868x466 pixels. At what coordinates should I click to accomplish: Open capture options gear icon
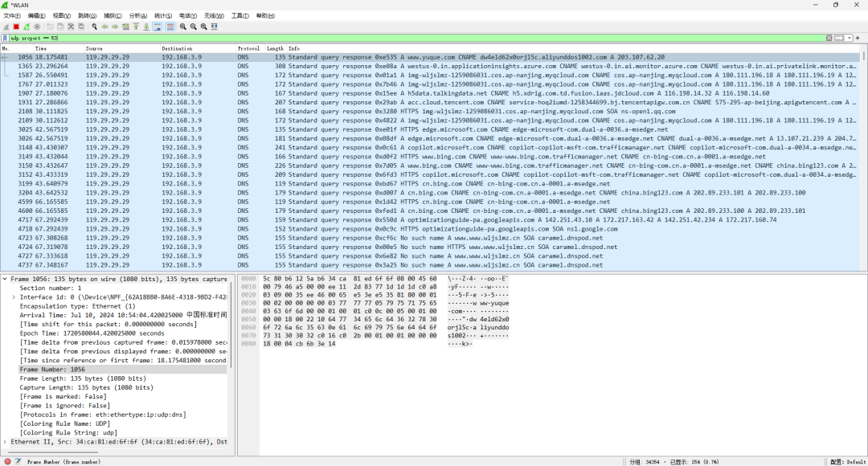coord(37,27)
